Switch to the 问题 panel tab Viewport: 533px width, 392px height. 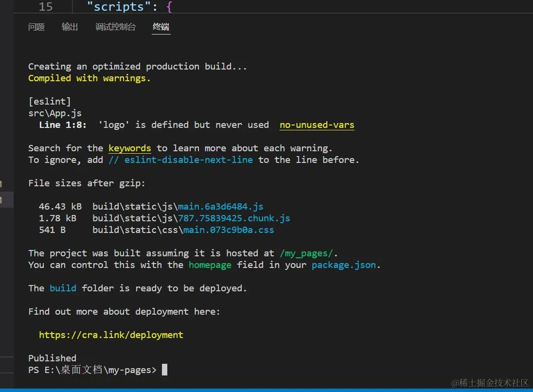click(36, 27)
